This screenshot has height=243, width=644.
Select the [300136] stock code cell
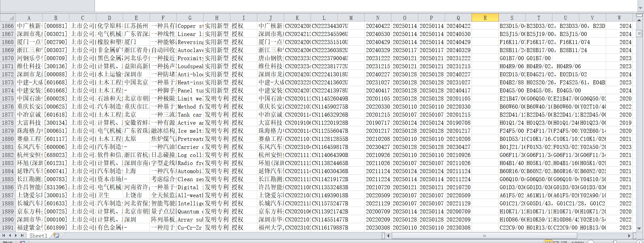click(x=56, y=66)
